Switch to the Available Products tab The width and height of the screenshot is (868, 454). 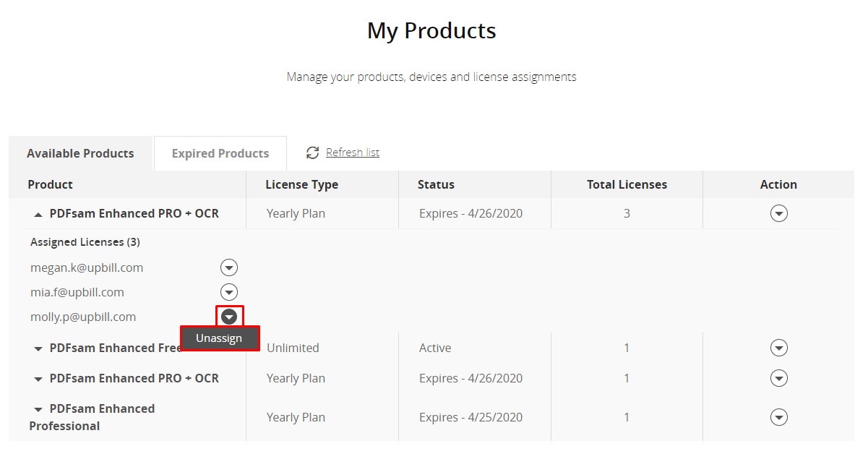click(x=80, y=153)
